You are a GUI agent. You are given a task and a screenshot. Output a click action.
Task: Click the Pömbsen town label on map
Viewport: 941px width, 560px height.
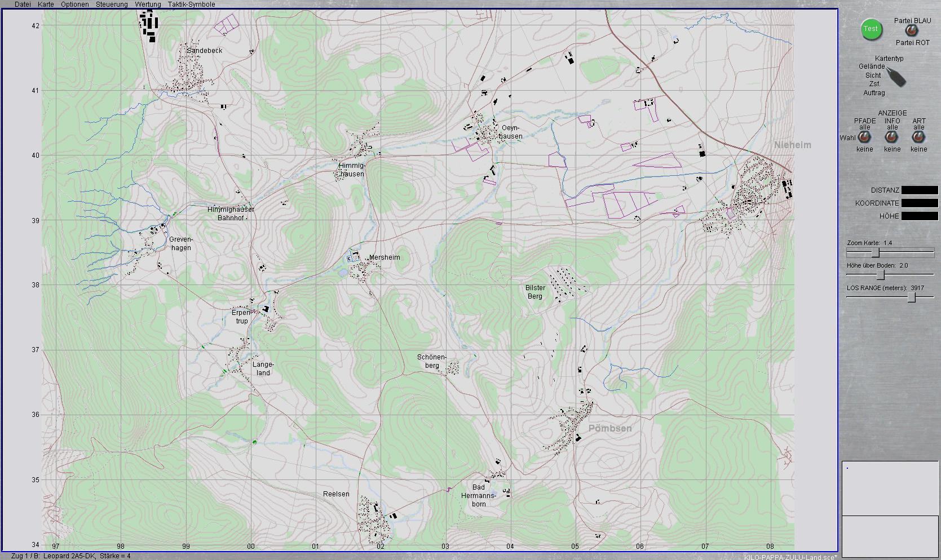(x=610, y=429)
